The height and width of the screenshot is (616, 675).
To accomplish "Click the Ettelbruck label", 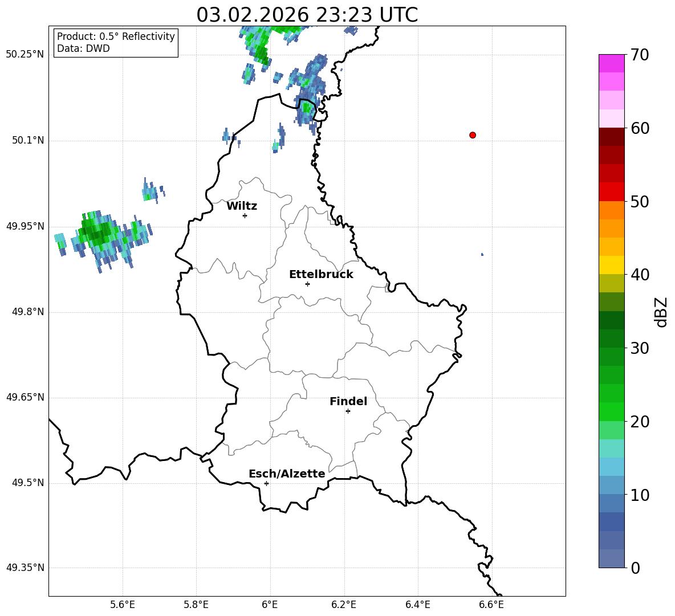I will click(321, 275).
